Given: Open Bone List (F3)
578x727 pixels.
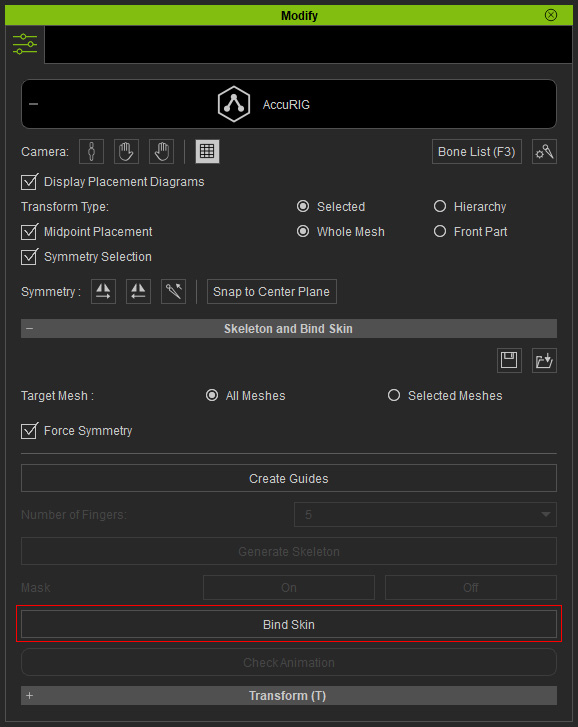Looking at the screenshot, I should 476,152.
